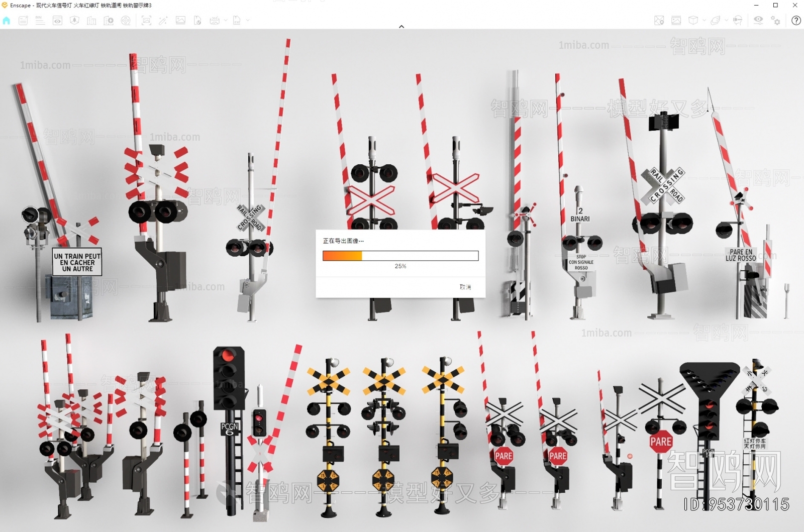Toggle the visual settings eye panel
The image size is (804, 532).
coord(758,21)
